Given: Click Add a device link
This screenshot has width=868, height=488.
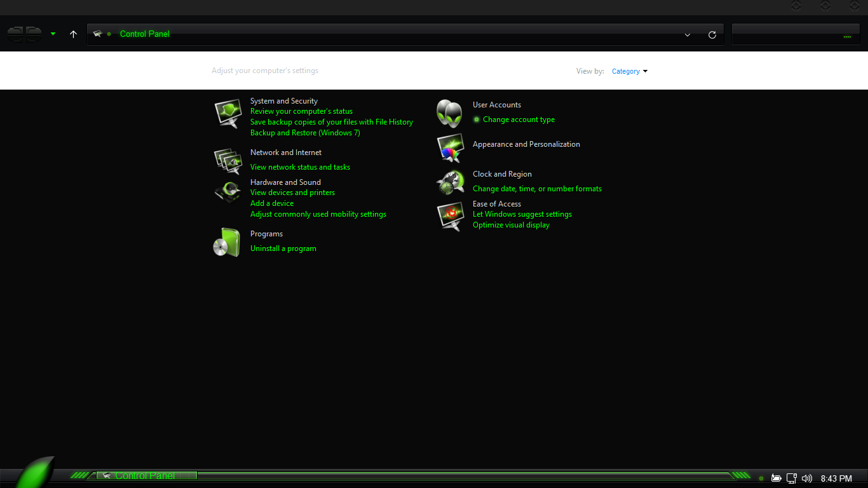Looking at the screenshot, I should click(272, 203).
